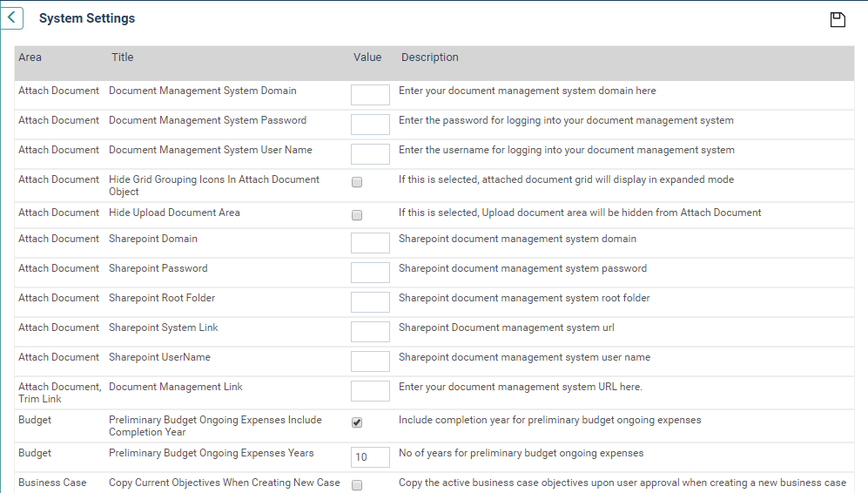The width and height of the screenshot is (868, 493).
Task: Click the Value column header
Action: point(367,57)
